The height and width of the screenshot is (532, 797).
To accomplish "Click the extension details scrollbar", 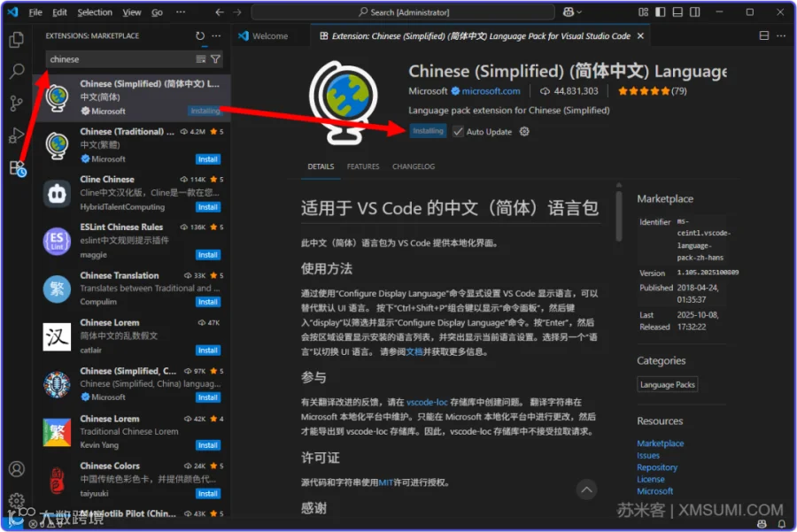I will click(x=619, y=215).
